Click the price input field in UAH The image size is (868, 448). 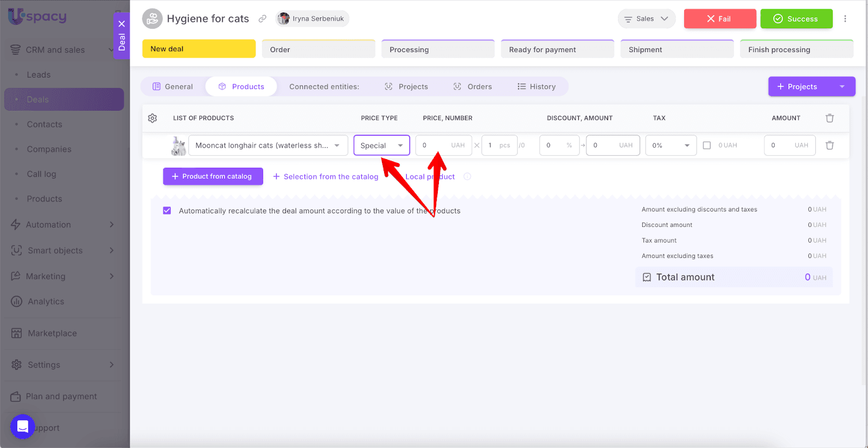coord(434,146)
